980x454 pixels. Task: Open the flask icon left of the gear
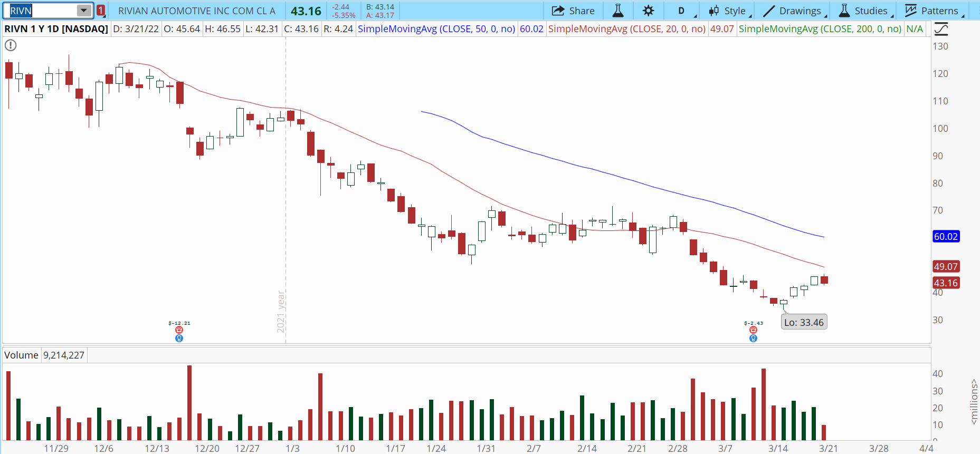[x=618, y=11]
